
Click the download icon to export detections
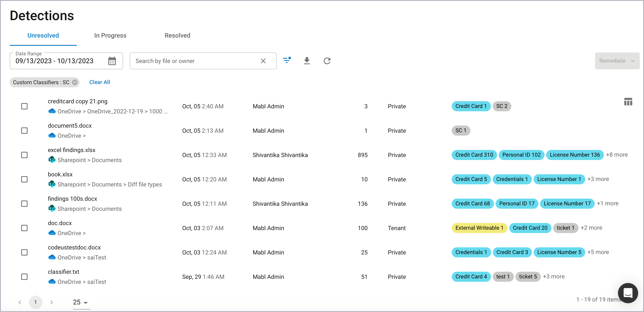click(x=308, y=61)
